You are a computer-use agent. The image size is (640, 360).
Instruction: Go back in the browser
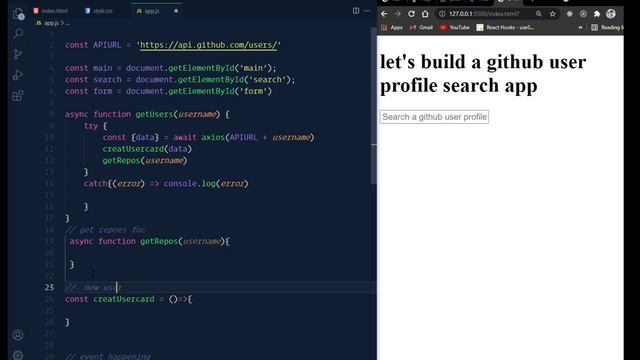click(x=384, y=14)
